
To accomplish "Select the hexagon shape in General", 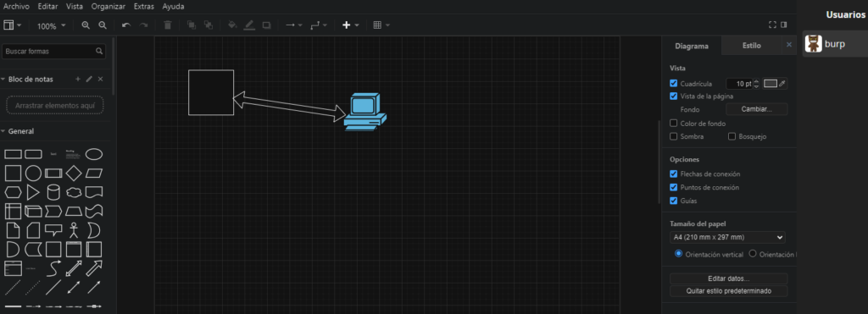I will [13, 192].
